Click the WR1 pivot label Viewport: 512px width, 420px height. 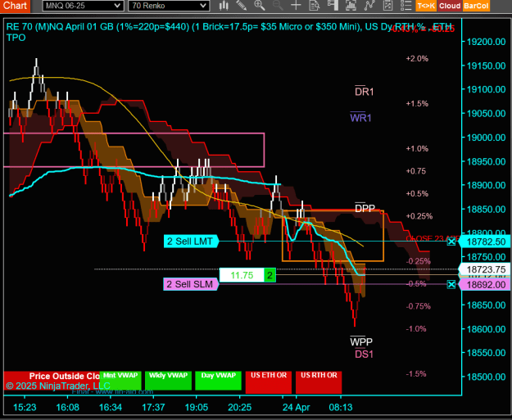[x=360, y=117]
